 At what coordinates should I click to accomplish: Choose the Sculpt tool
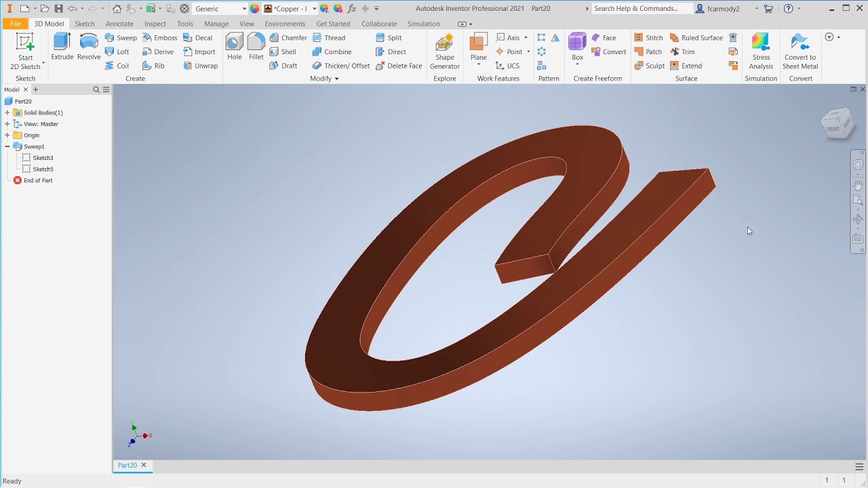[650, 66]
